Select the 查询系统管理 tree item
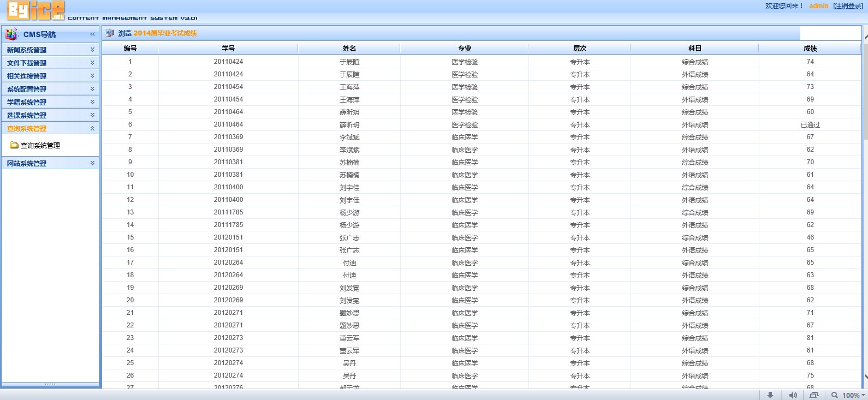868x400 pixels. pyautogui.click(x=40, y=145)
